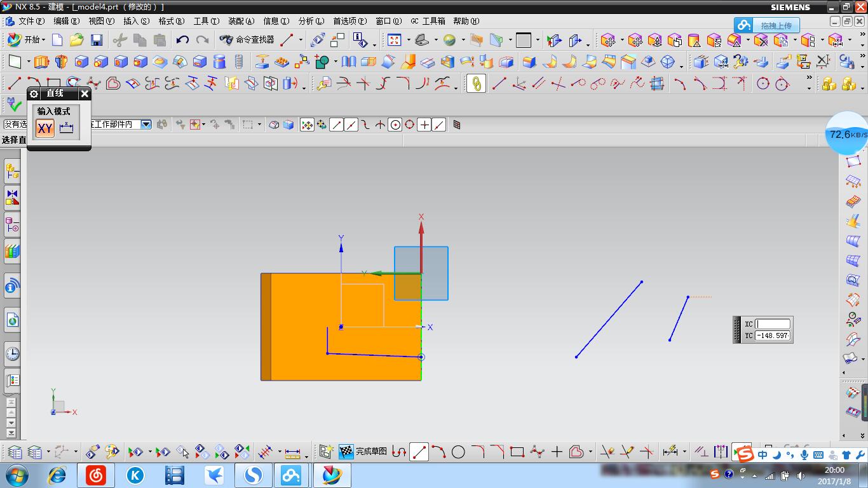Toggle arc center snap option
This screenshot has width=868, height=488.
(395, 125)
